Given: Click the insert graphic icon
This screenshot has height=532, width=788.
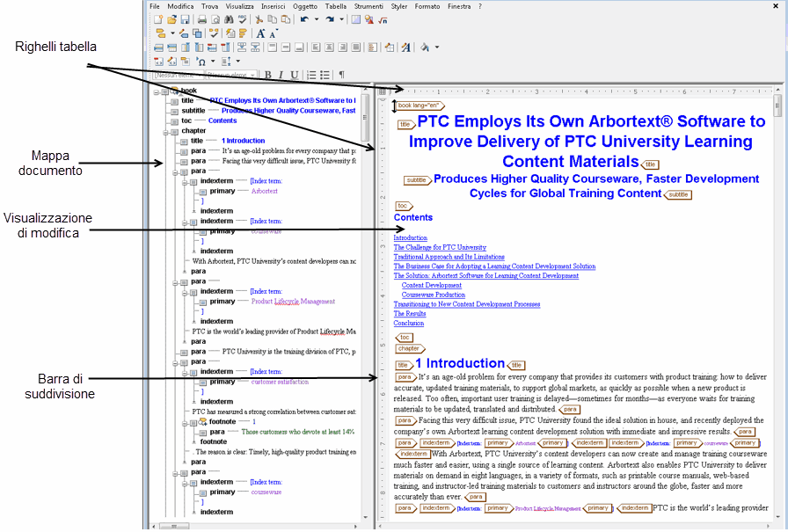Looking at the screenshot, I should pyautogui.click(x=369, y=19).
